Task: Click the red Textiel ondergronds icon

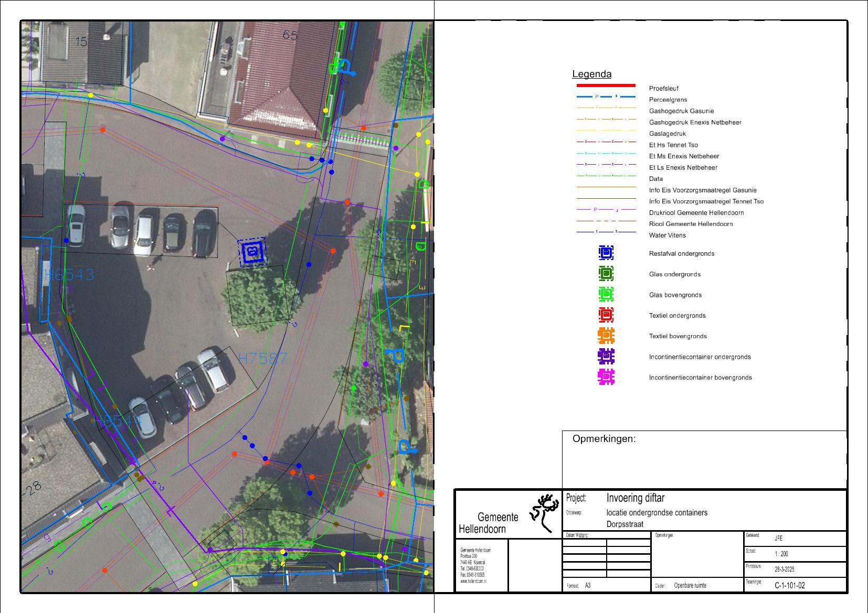Action: [x=606, y=315]
